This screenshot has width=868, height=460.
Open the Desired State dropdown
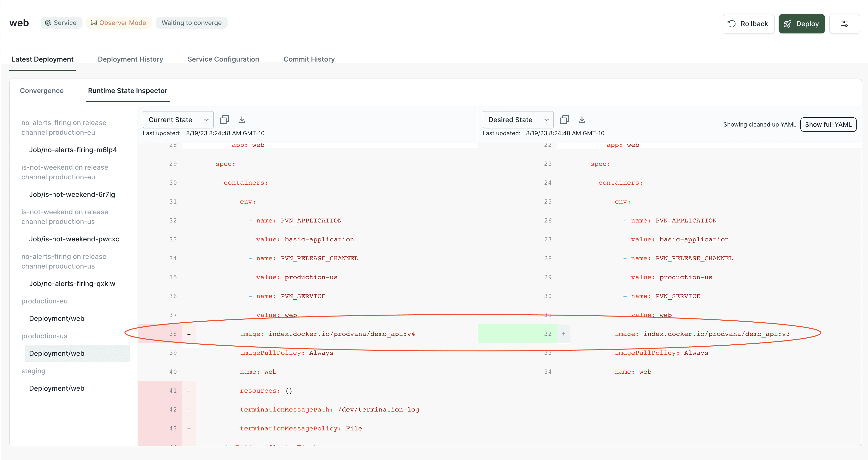[517, 119]
